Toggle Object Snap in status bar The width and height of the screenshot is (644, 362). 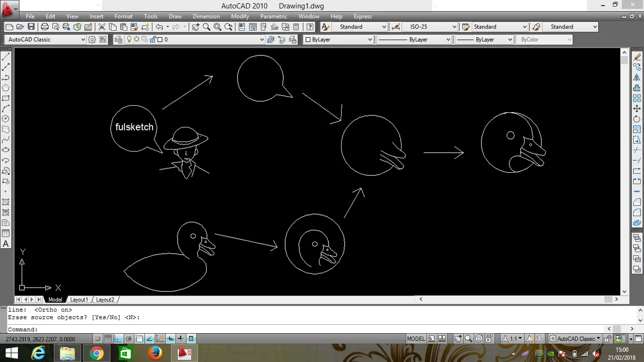139,339
